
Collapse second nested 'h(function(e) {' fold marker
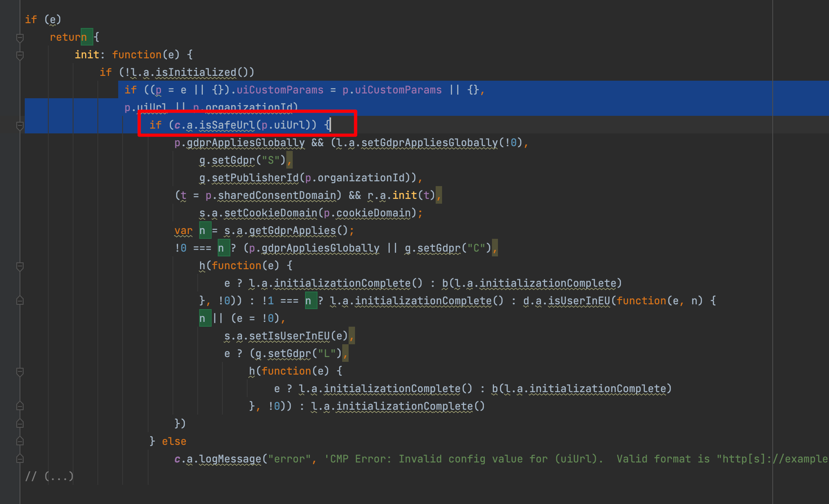[20, 372]
